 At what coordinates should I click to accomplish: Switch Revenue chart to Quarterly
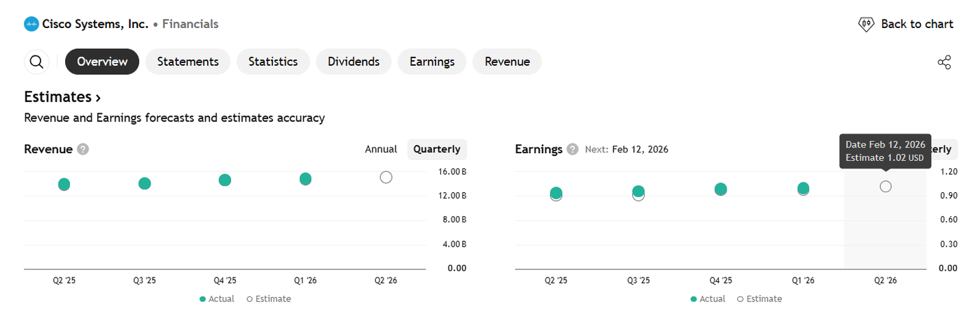point(437,149)
